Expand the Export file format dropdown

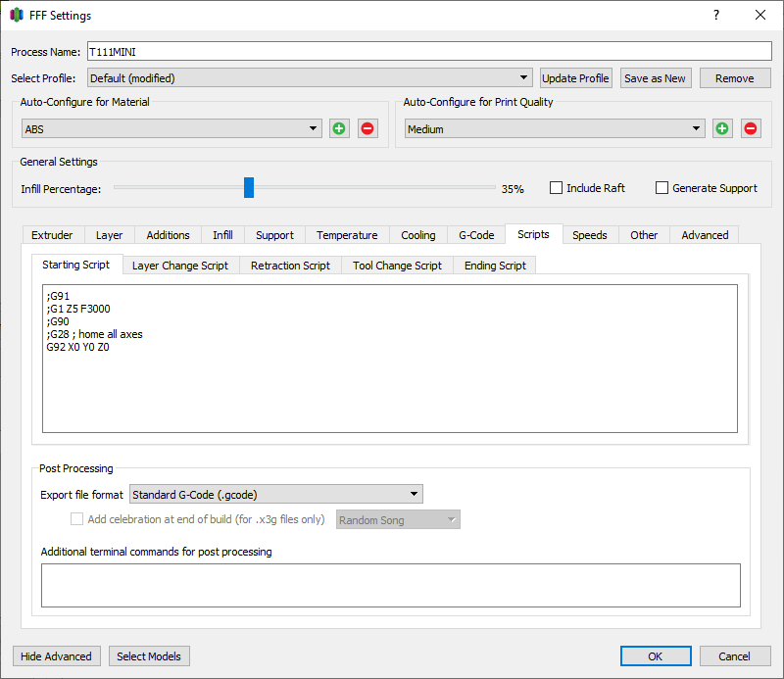pyautogui.click(x=276, y=495)
